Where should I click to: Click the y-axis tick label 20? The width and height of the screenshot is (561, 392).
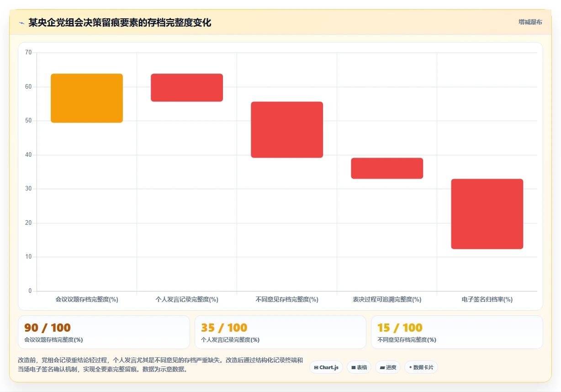tap(28, 223)
